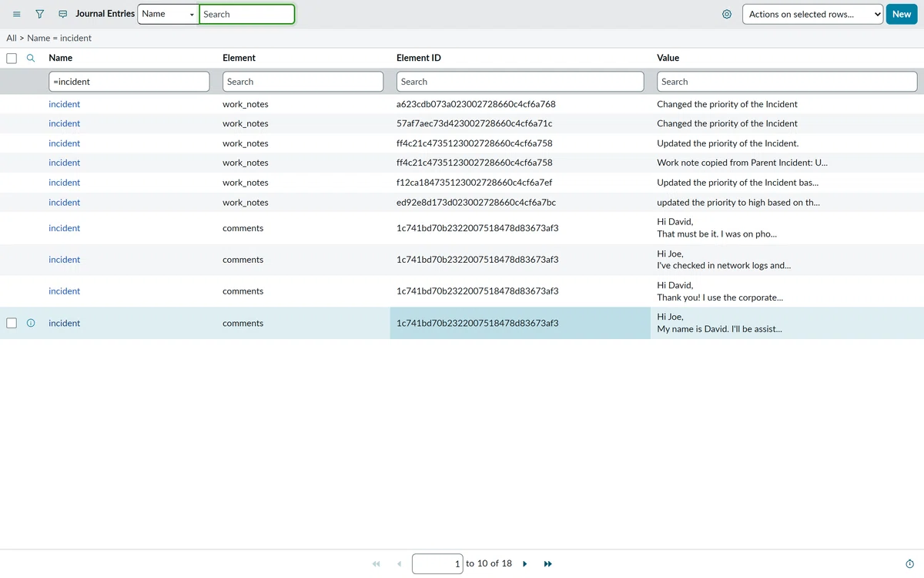Open incident link for Work note copied row
This screenshot has width=924, height=578.
pyautogui.click(x=64, y=163)
